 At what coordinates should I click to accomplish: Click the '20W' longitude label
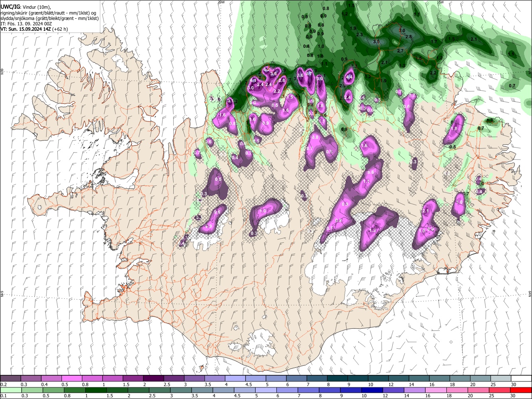click(221, 2)
